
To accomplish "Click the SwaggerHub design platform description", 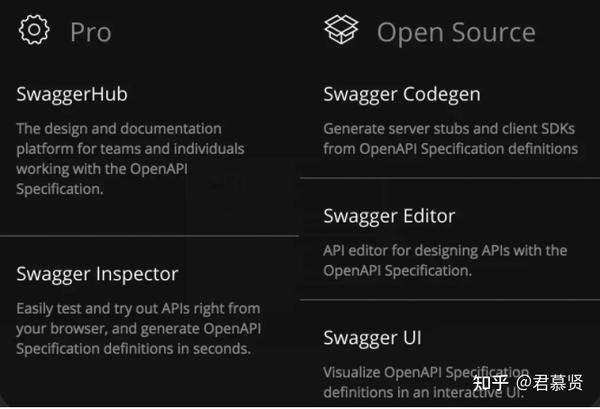I will point(130,158).
